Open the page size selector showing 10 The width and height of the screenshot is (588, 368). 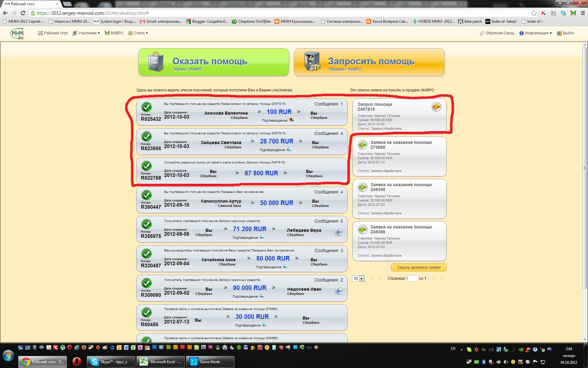pos(358,278)
